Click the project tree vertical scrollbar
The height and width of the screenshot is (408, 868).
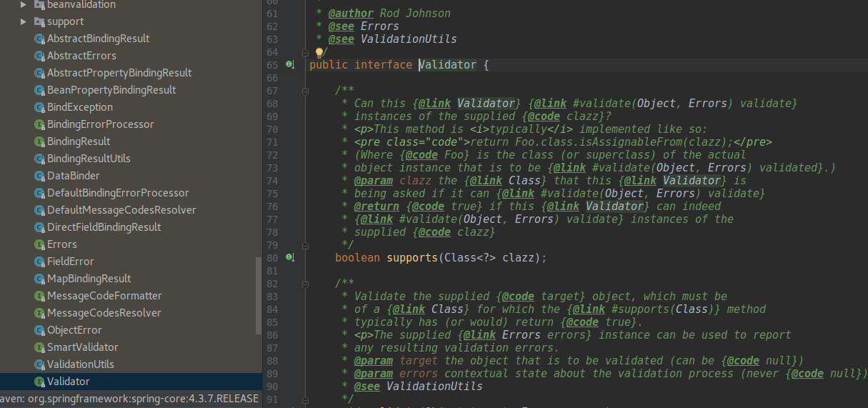[x=258, y=294]
